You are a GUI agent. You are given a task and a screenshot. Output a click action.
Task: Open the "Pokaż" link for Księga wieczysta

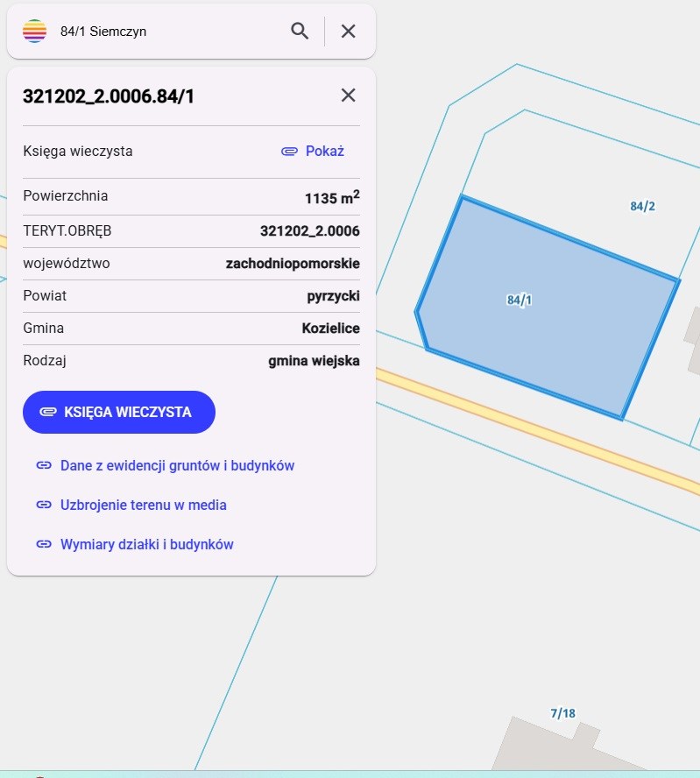pos(313,151)
